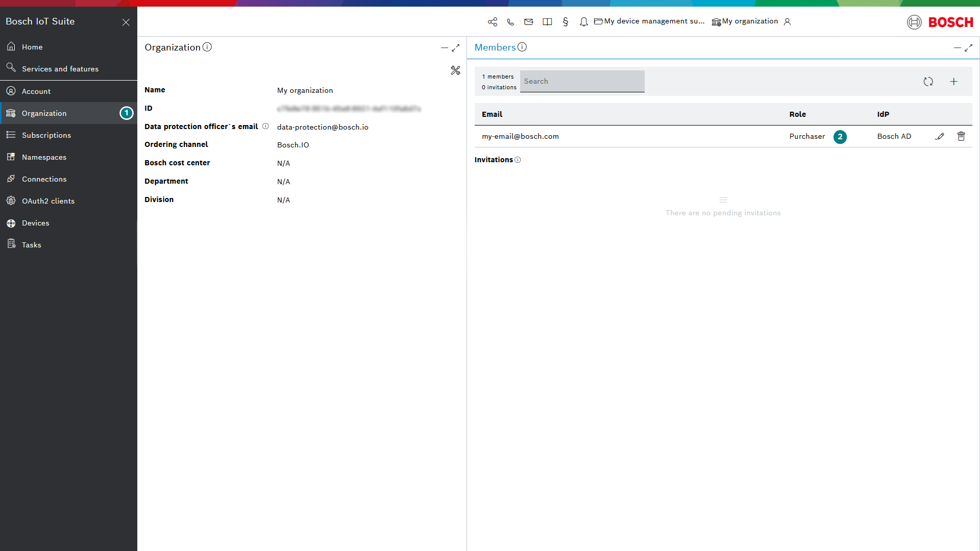This screenshot has width=980, height=551.
Task: Open the user profile icon
Action: tap(788, 21)
